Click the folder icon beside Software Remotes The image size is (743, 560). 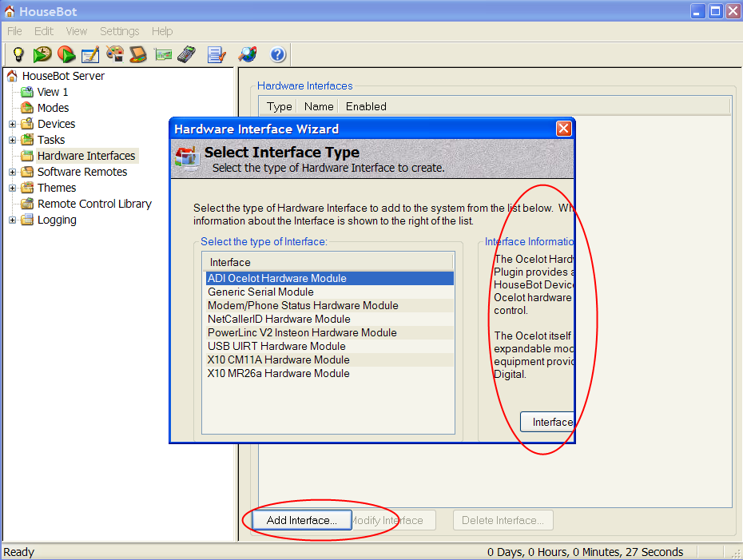pyautogui.click(x=27, y=172)
